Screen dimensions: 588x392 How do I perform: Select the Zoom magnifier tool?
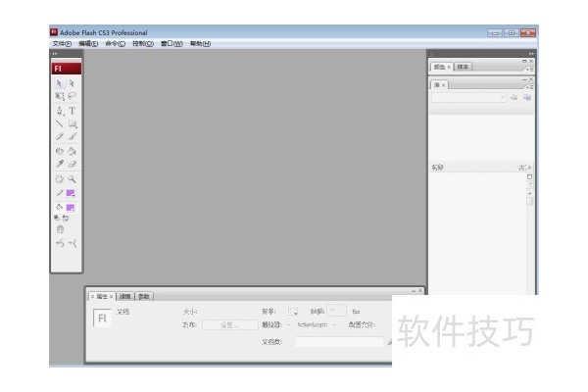tap(72, 179)
